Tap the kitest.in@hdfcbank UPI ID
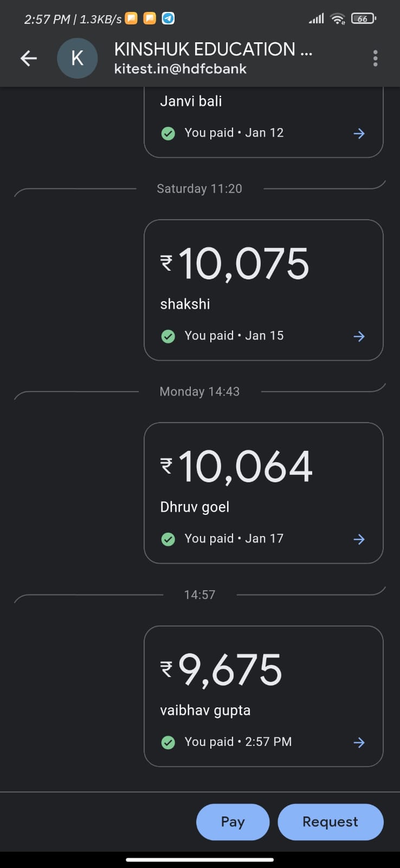The image size is (400, 868). 180,69
